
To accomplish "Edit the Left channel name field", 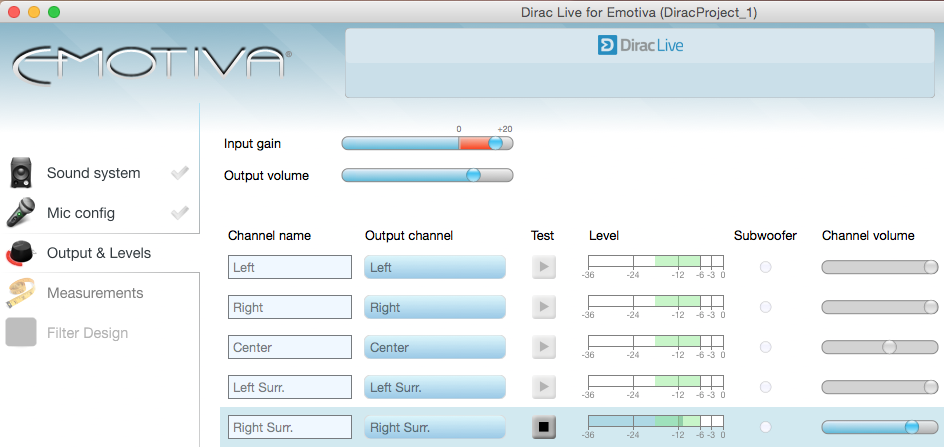I will 290,267.
